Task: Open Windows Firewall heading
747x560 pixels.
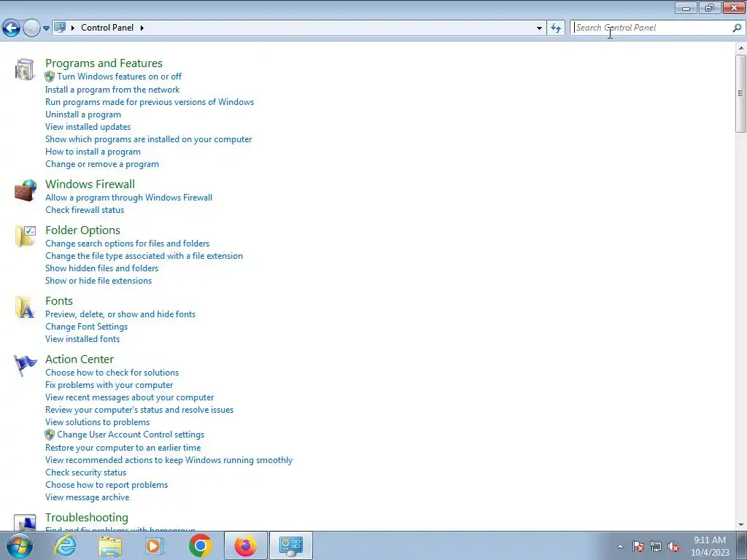Action: (90, 184)
